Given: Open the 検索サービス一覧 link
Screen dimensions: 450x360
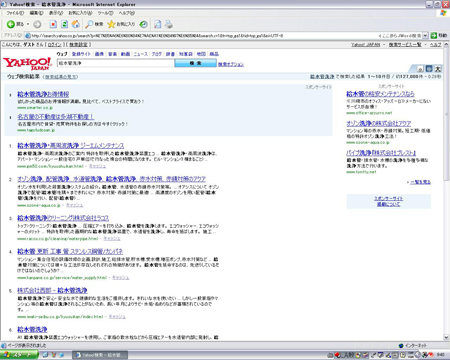Looking at the screenshot, I should pyautogui.click(x=405, y=45).
